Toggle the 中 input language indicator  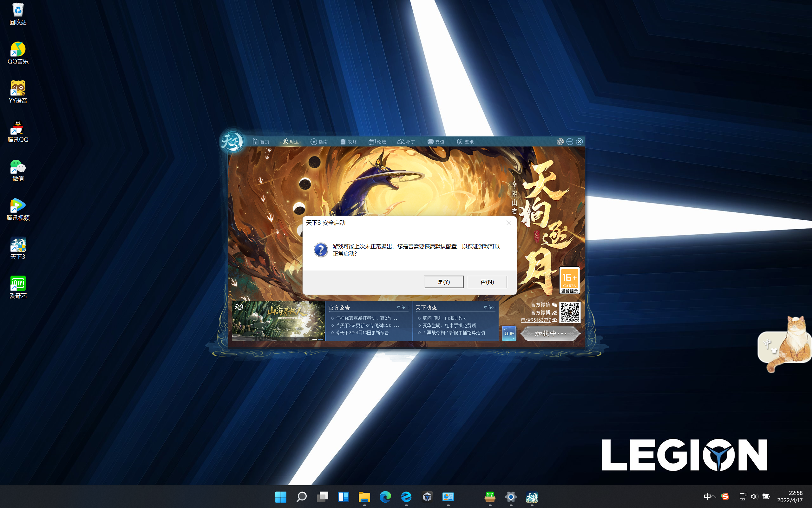click(x=707, y=496)
